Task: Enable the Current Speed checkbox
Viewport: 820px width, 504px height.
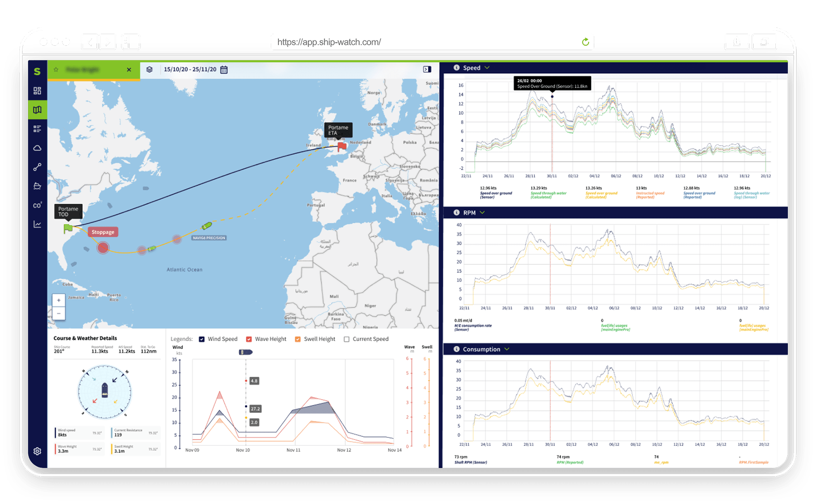Action: (346, 339)
